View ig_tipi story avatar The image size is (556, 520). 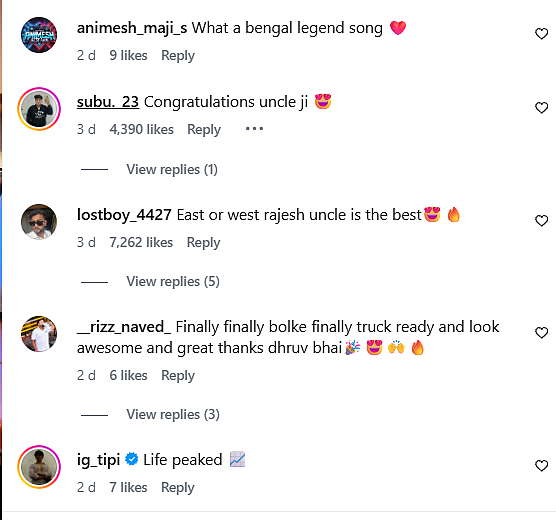pyautogui.click(x=39, y=467)
